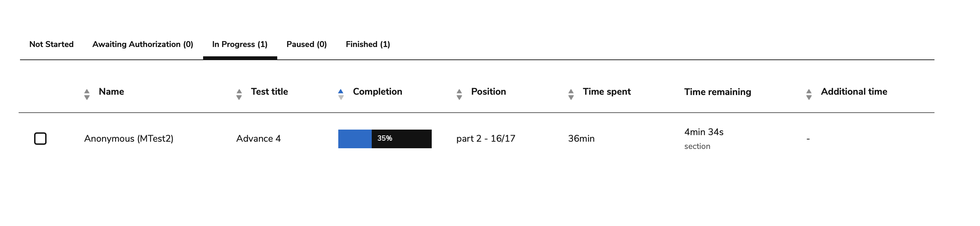This screenshot has height=226, width=980.
Task: Go to the Paused (0) tab
Action: pyautogui.click(x=306, y=44)
